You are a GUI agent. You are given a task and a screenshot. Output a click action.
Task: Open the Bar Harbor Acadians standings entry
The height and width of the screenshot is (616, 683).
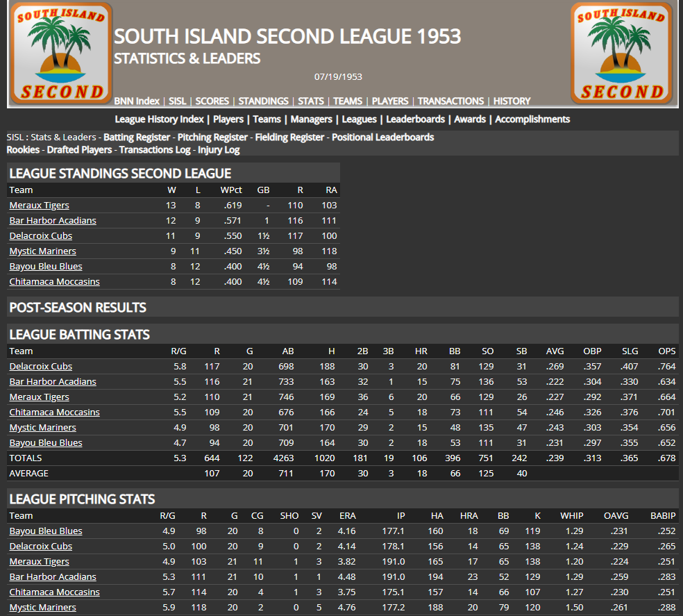click(52, 220)
